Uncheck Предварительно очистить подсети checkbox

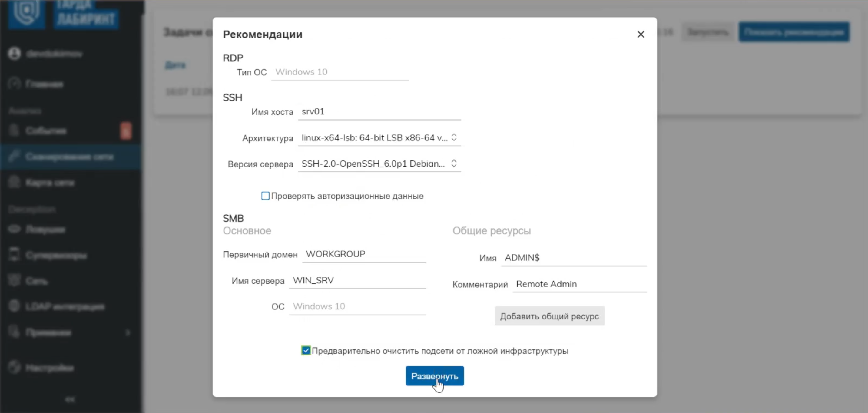(x=306, y=351)
